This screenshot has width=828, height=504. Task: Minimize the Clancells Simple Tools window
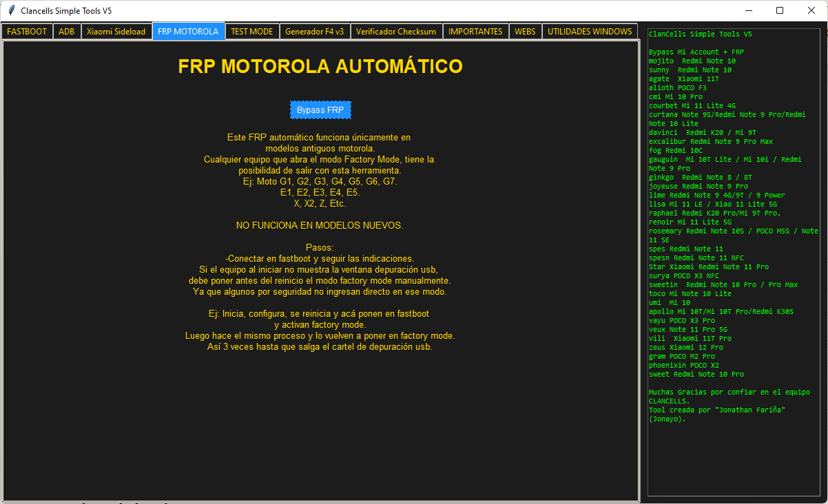tap(748, 11)
